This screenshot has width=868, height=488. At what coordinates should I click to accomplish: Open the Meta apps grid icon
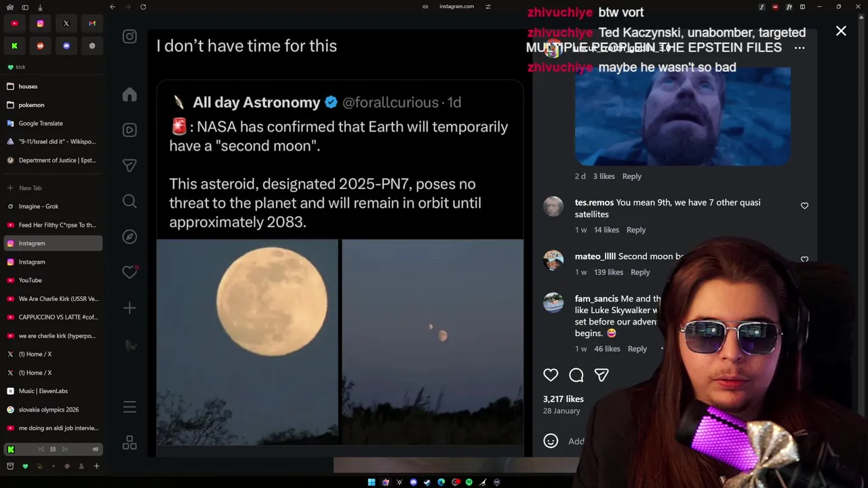click(130, 443)
